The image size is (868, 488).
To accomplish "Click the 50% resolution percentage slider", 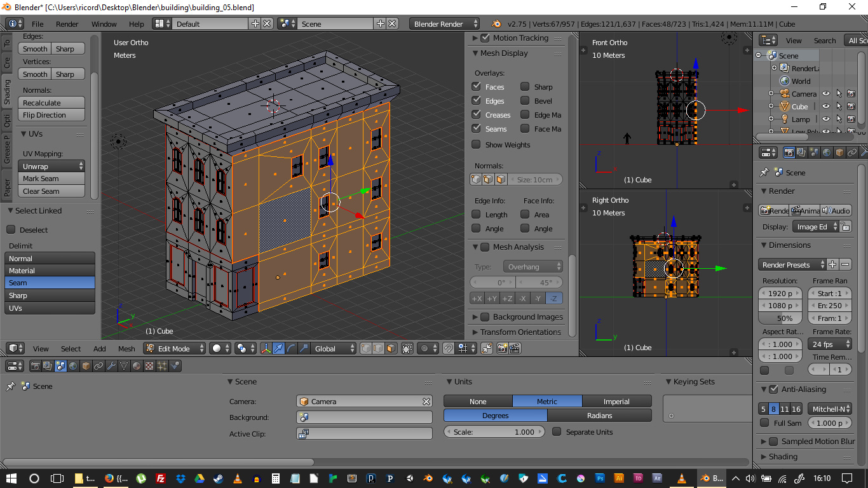I will pos(782,318).
